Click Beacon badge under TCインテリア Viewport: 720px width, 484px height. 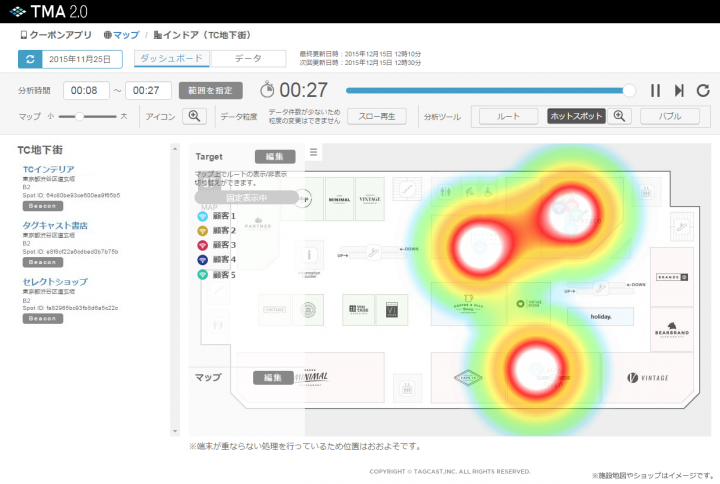[43, 206]
